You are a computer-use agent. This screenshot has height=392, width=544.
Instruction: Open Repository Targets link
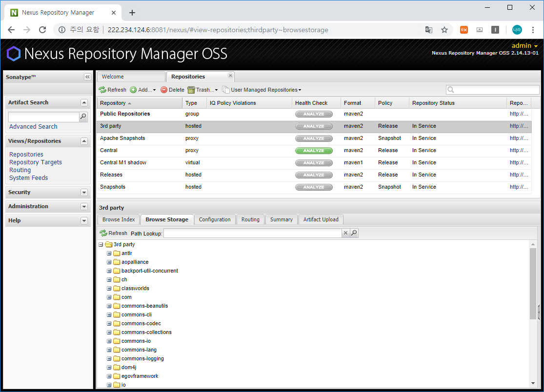[x=36, y=162]
